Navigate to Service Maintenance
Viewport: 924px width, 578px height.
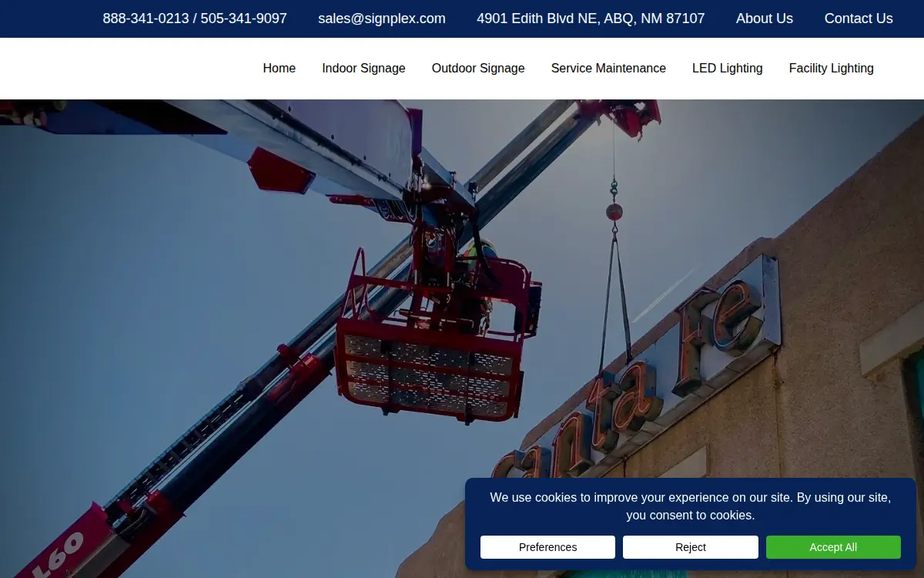tap(608, 69)
